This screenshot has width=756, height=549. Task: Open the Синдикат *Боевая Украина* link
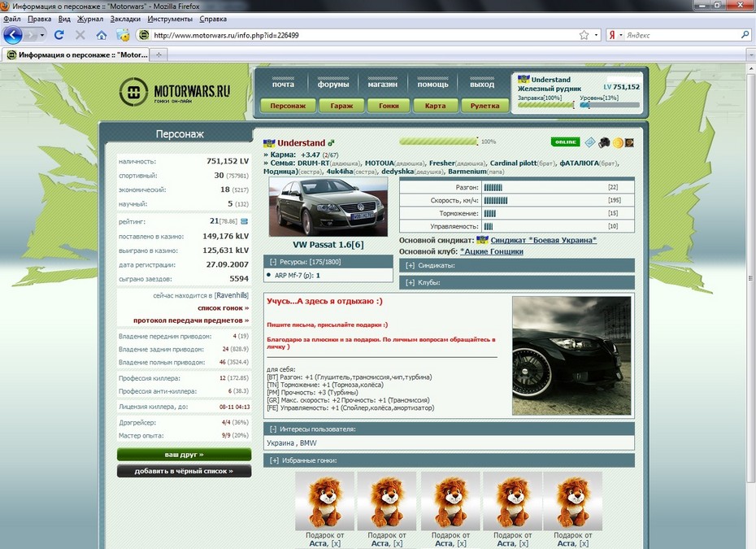coord(543,240)
